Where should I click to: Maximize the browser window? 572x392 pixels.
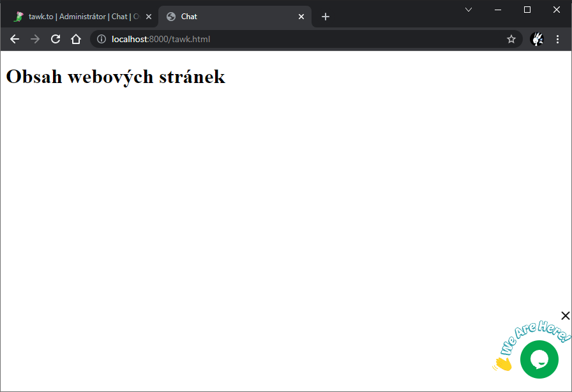pyautogui.click(x=527, y=10)
